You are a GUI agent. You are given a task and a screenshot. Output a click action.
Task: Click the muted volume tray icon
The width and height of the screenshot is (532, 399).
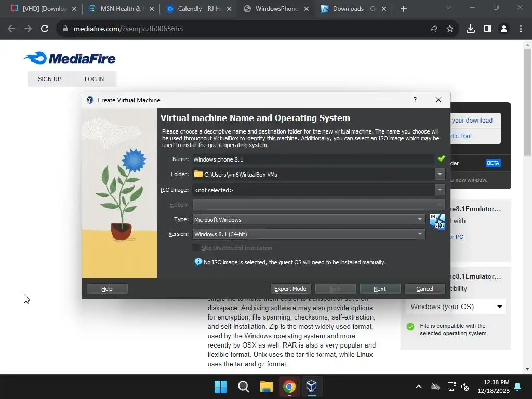[x=465, y=387]
